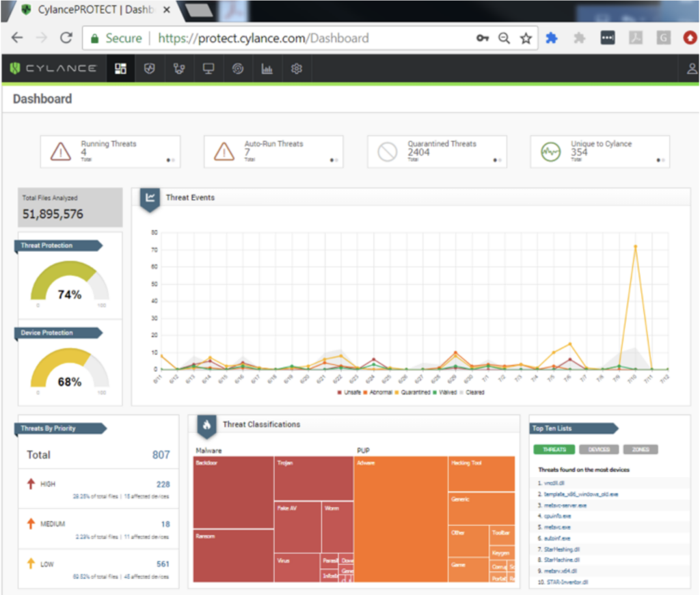The image size is (700, 595).
Task: Open the Settings gear icon
Action: coord(296,68)
